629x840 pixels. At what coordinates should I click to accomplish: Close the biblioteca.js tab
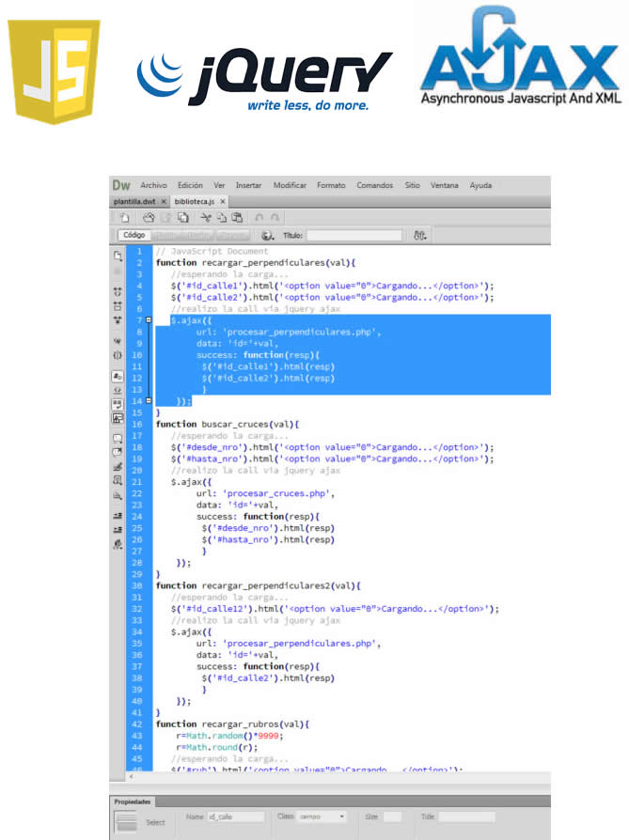pyautogui.click(x=223, y=201)
